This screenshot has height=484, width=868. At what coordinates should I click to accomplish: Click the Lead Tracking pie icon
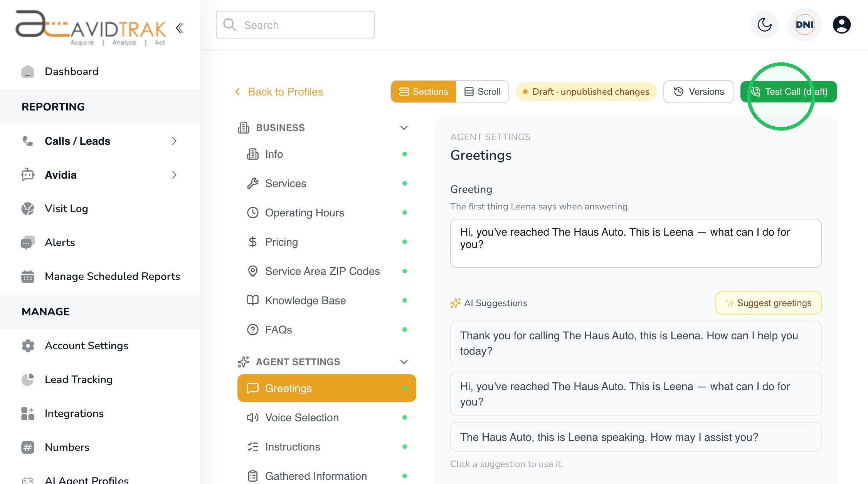pos(27,379)
